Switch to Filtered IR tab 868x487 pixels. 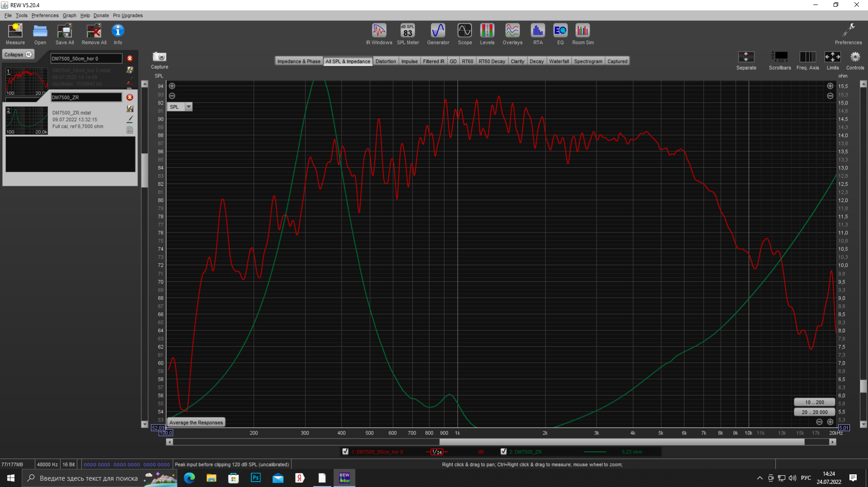434,61
